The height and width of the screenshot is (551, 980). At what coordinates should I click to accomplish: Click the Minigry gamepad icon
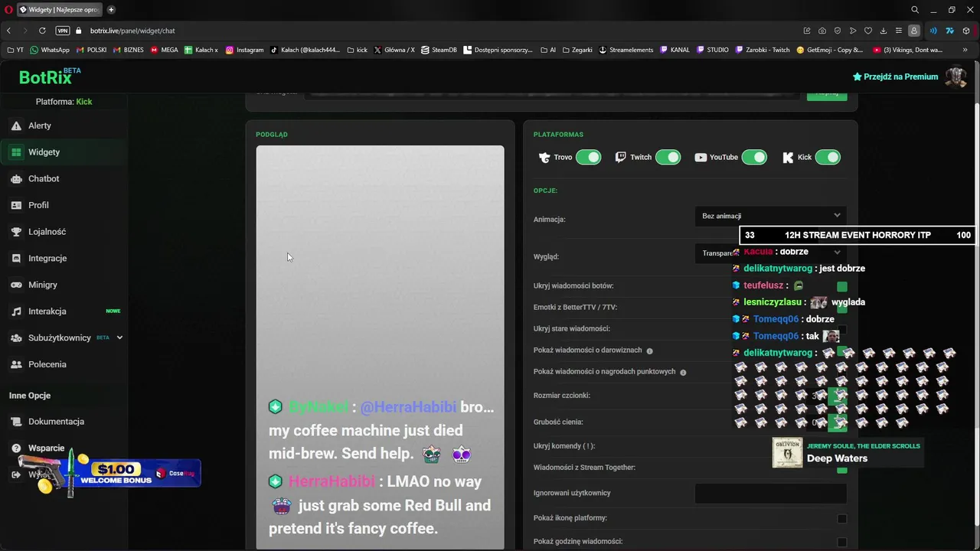(16, 285)
